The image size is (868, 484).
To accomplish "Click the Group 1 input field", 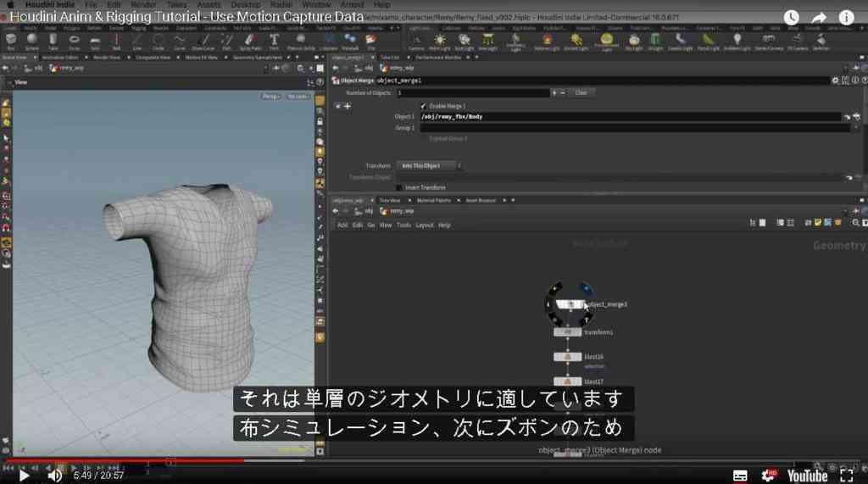I will (x=635, y=128).
